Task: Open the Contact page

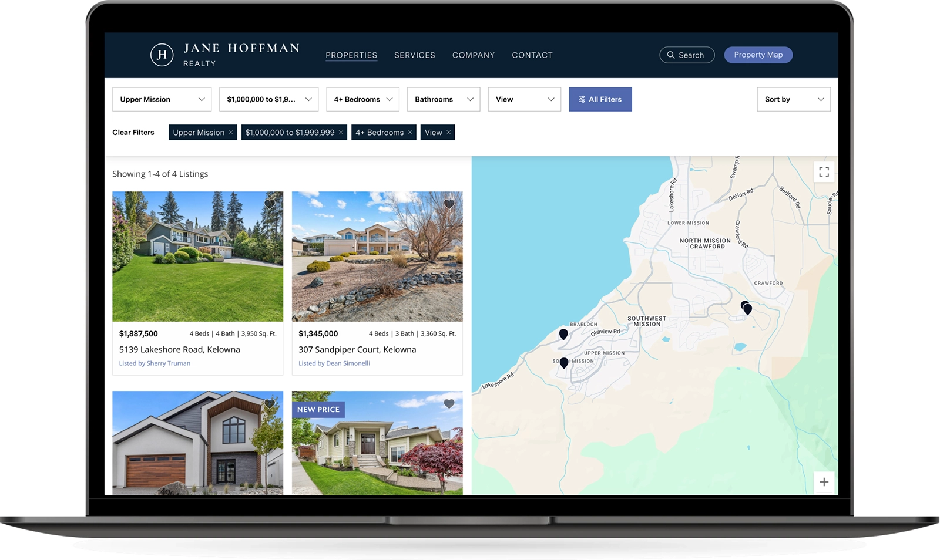Action: click(532, 55)
